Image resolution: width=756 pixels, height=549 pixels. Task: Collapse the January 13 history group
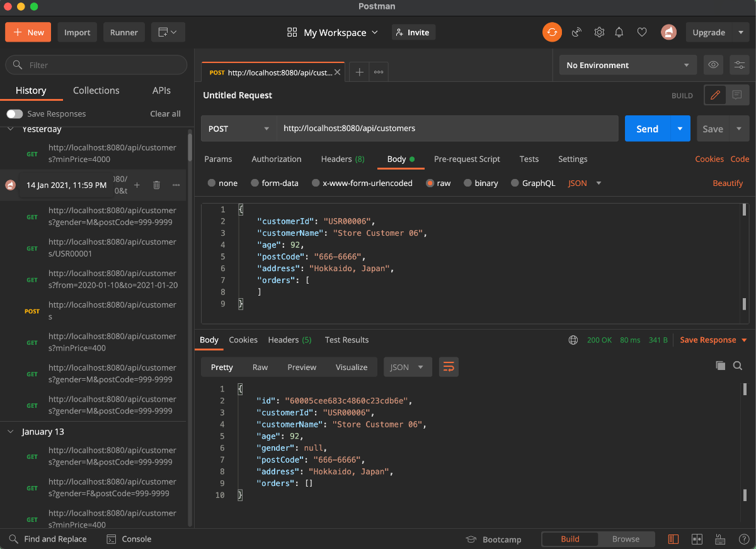click(11, 432)
